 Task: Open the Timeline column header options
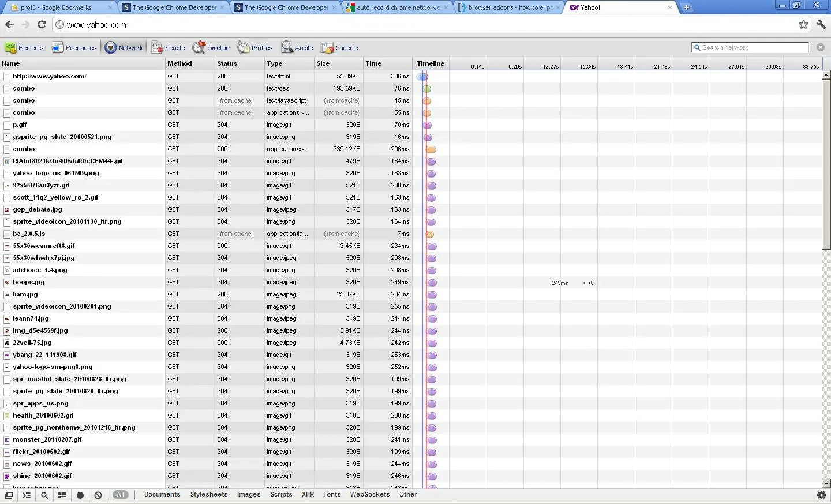431,63
